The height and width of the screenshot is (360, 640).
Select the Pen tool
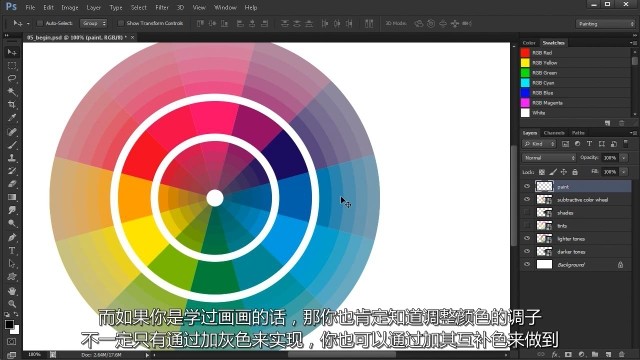point(12,237)
